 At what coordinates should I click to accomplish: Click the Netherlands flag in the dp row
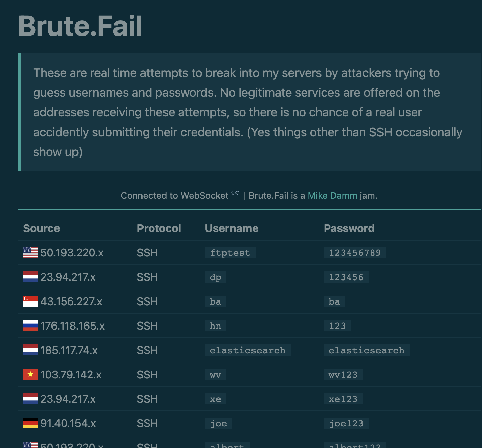coord(30,277)
